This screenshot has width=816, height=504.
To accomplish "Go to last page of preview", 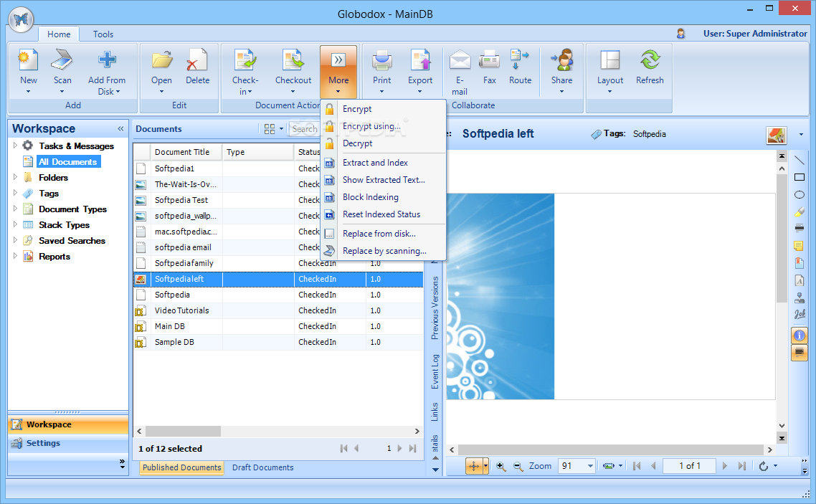I will [742, 466].
